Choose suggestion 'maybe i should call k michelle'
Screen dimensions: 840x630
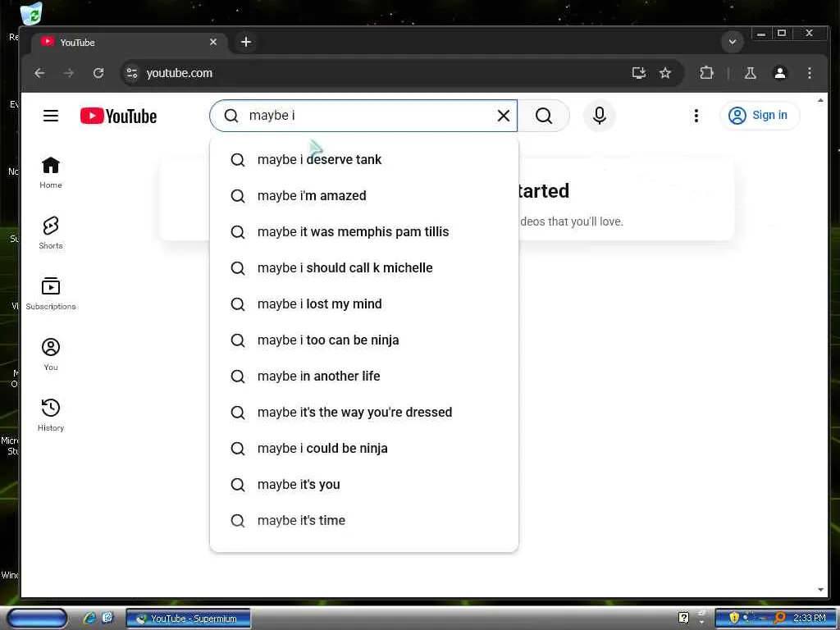[363, 268]
